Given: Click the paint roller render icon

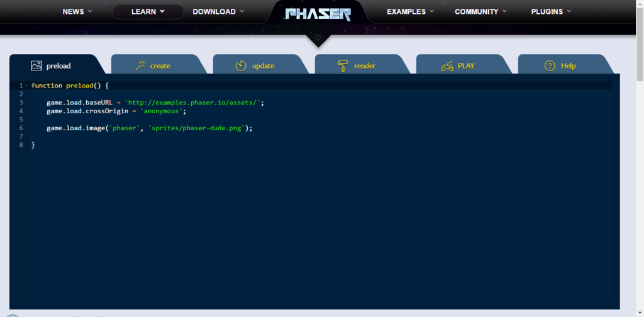Looking at the screenshot, I should tap(343, 65).
